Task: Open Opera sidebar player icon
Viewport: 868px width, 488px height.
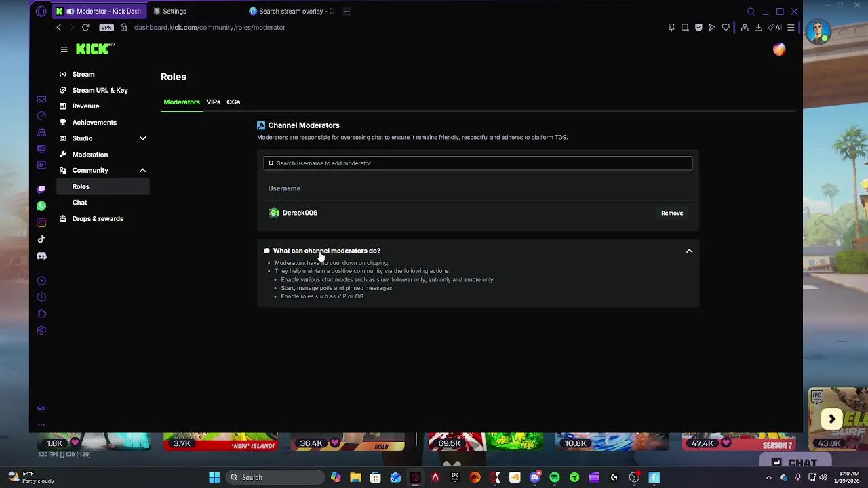Action: coord(41,281)
